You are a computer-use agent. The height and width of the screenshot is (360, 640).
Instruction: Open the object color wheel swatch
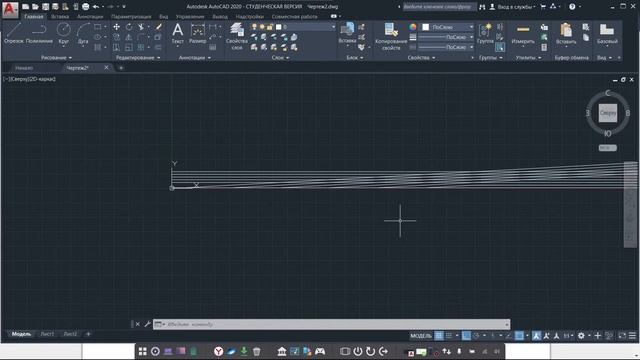coord(413,27)
